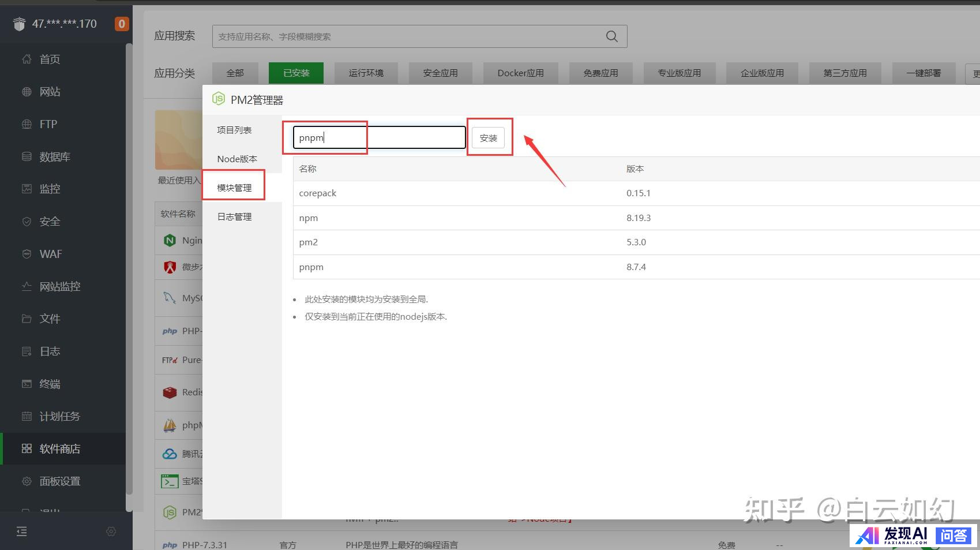The width and height of the screenshot is (980, 550).
Task: Click the phpMyAdmin sailboat icon
Action: [170, 425]
